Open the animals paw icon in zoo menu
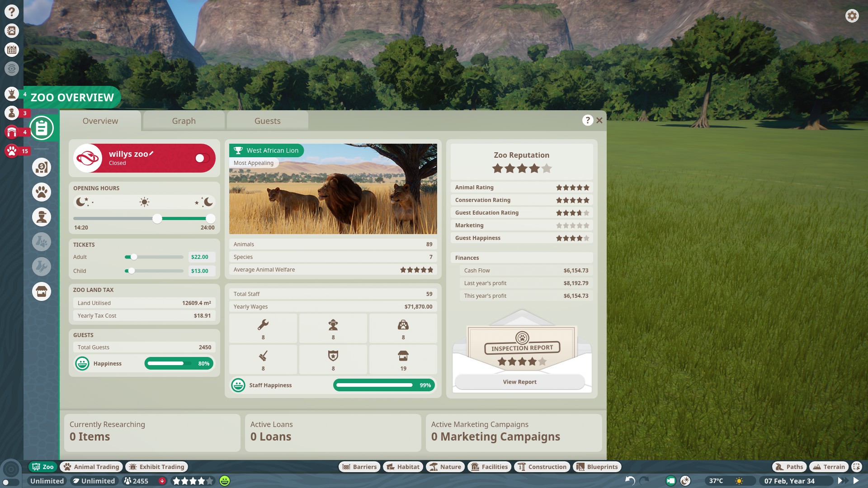 [x=42, y=192]
